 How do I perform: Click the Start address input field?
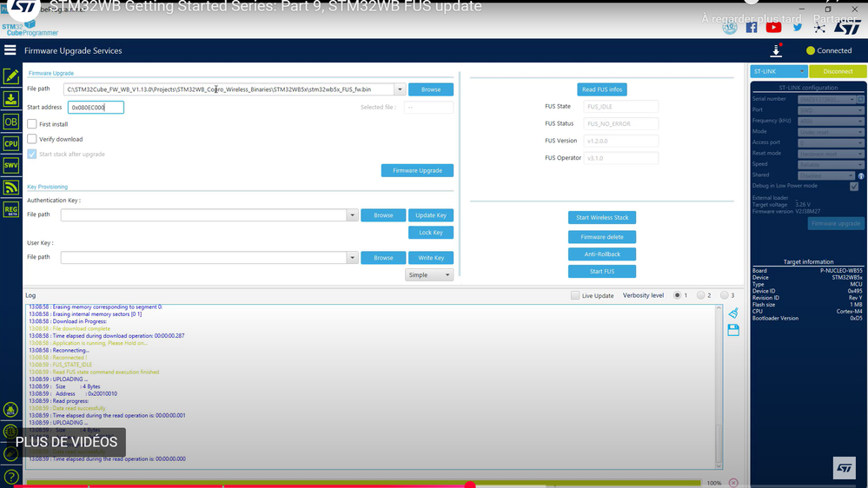click(96, 108)
